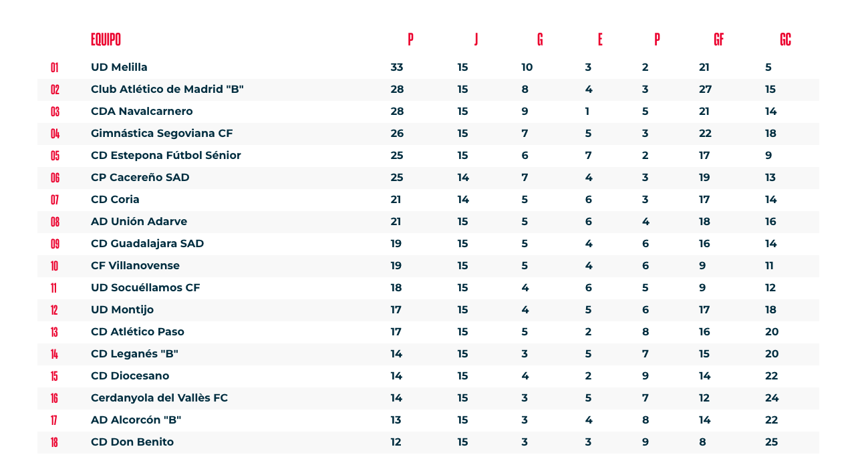Open Cerdanyola del Vallès FC team
Screen dimensions: 868x475
pyautogui.click(x=159, y=398)
